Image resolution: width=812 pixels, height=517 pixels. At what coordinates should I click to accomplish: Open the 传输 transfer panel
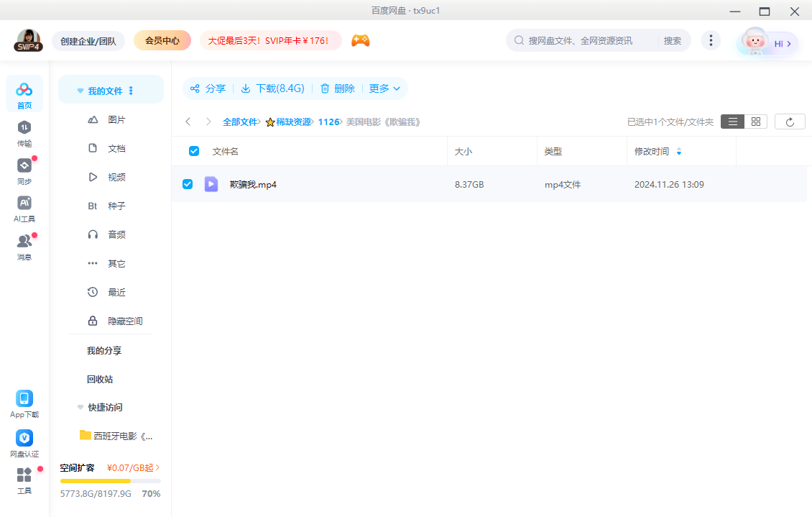coord(24,134)
